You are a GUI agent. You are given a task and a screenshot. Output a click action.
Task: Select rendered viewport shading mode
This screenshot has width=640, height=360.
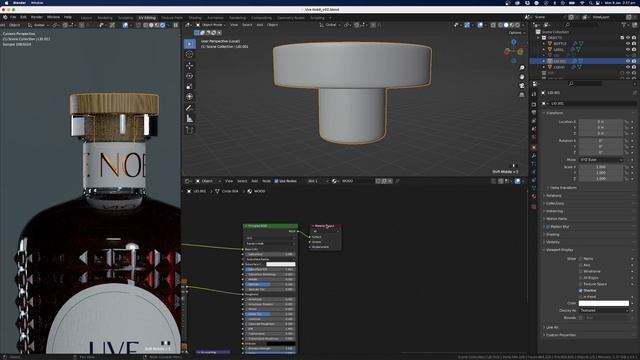(518, 25)
